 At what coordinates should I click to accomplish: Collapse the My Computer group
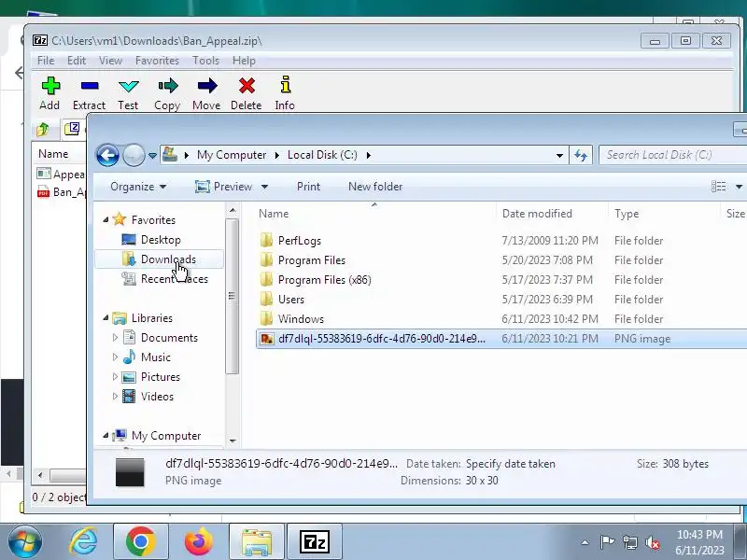coord(106,435)
